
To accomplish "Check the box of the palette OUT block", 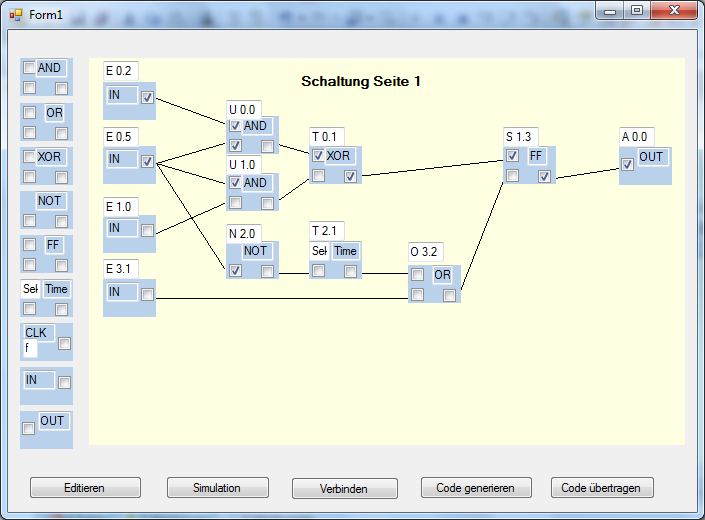I will tap(28, 428).
